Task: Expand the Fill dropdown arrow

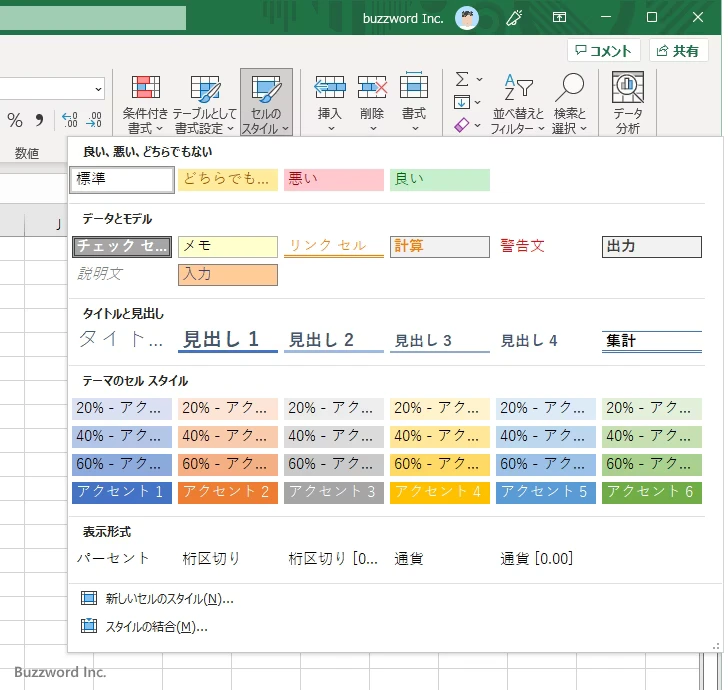Action: click(x=477, y=102)
